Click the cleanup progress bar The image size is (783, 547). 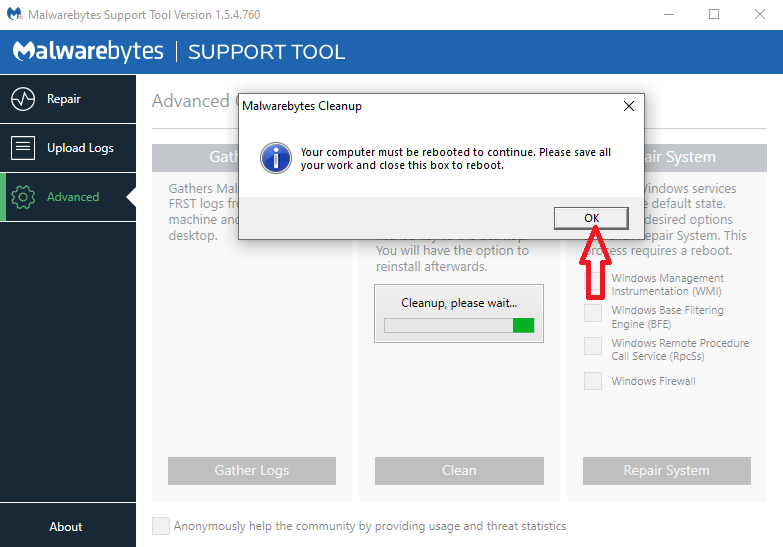click(x=459, y=326)
